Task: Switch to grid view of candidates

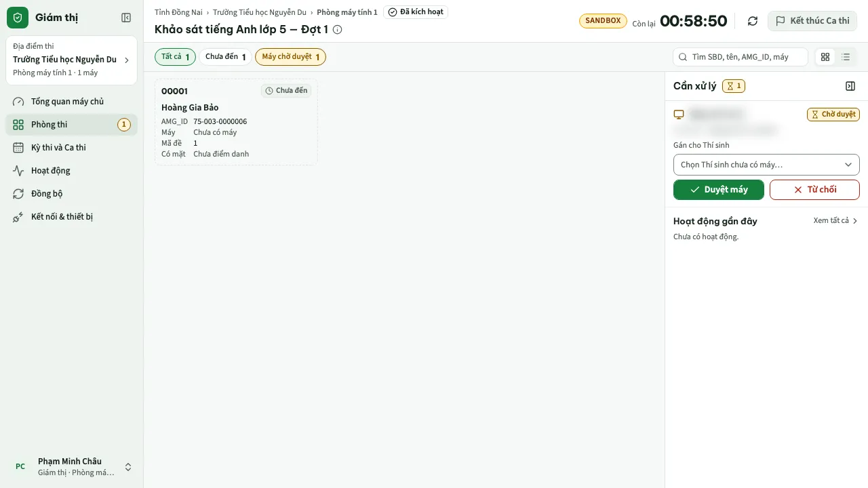Action: [x=825, y=57]
